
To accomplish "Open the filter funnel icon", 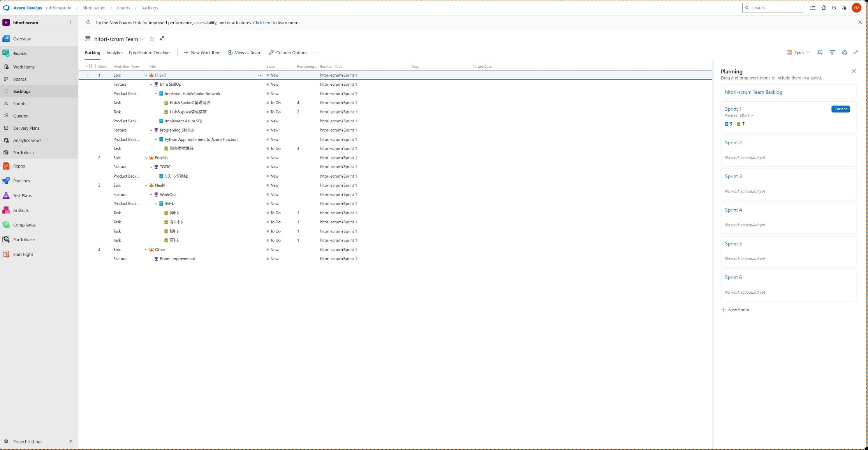I will point(832,53).
